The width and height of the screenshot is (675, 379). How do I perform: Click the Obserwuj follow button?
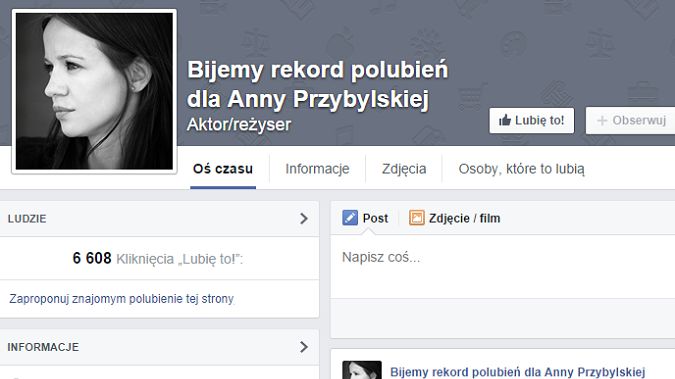point(630,121)
